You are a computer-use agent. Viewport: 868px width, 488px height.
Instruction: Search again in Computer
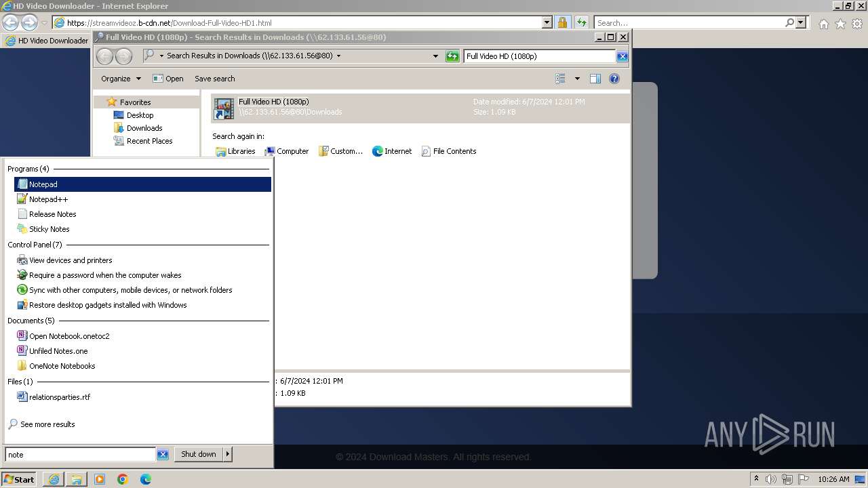[286, 151]
